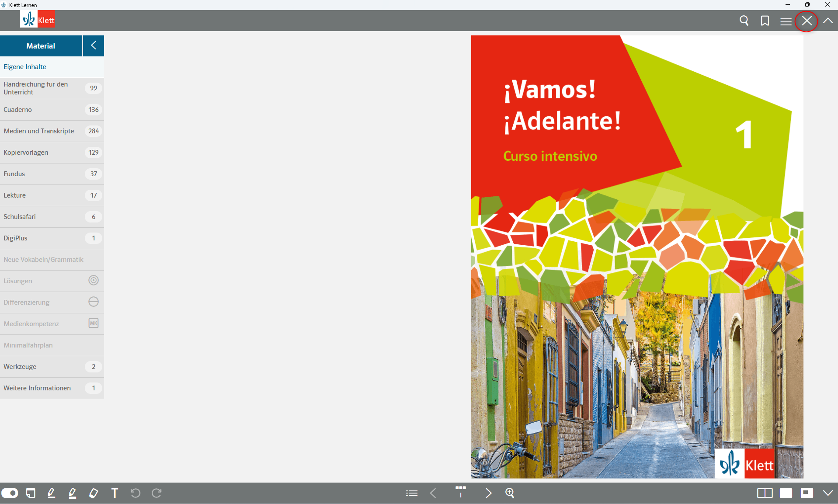Toggle the annotations switch in bottom toolbar
Screen dimensions: 838x504
10,493
